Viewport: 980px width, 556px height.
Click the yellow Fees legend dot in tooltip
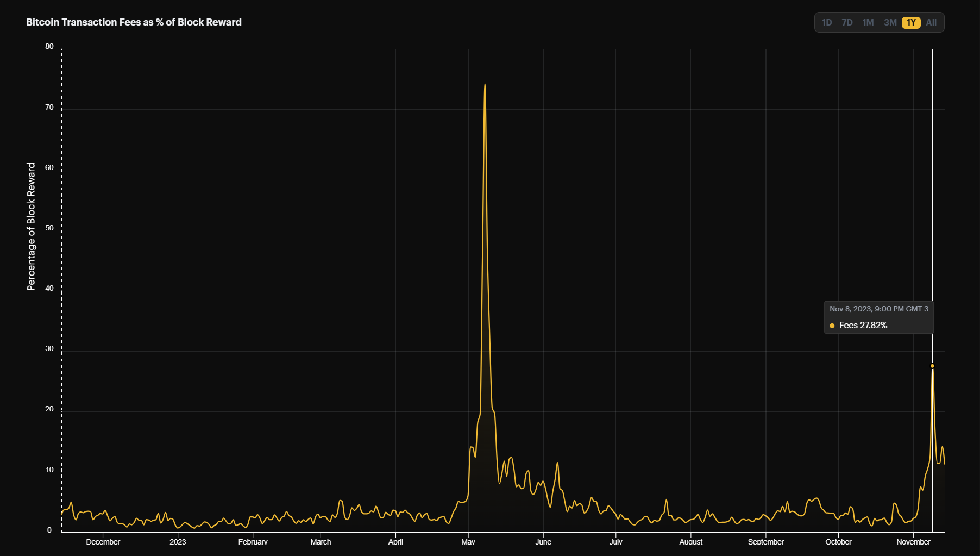point(832,326)
